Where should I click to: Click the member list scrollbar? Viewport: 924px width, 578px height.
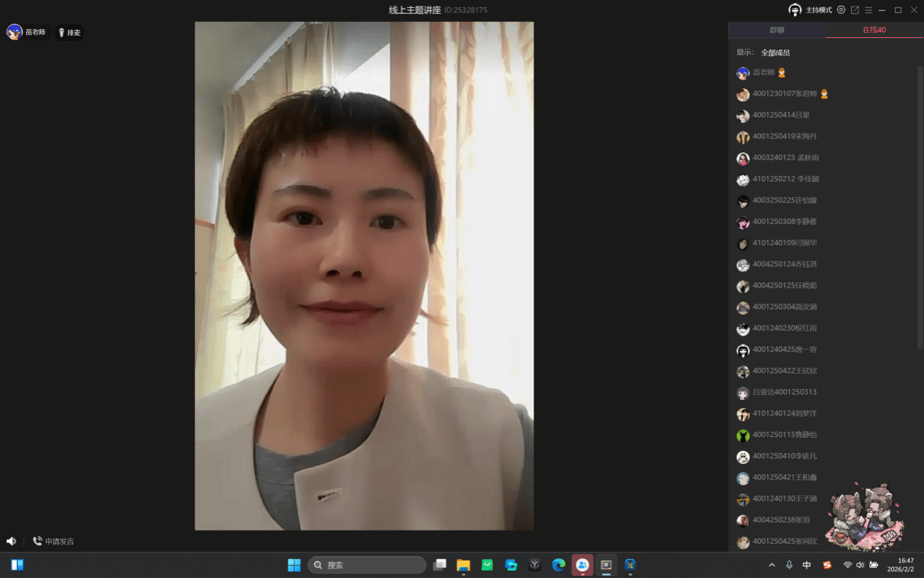coord(920,219)
